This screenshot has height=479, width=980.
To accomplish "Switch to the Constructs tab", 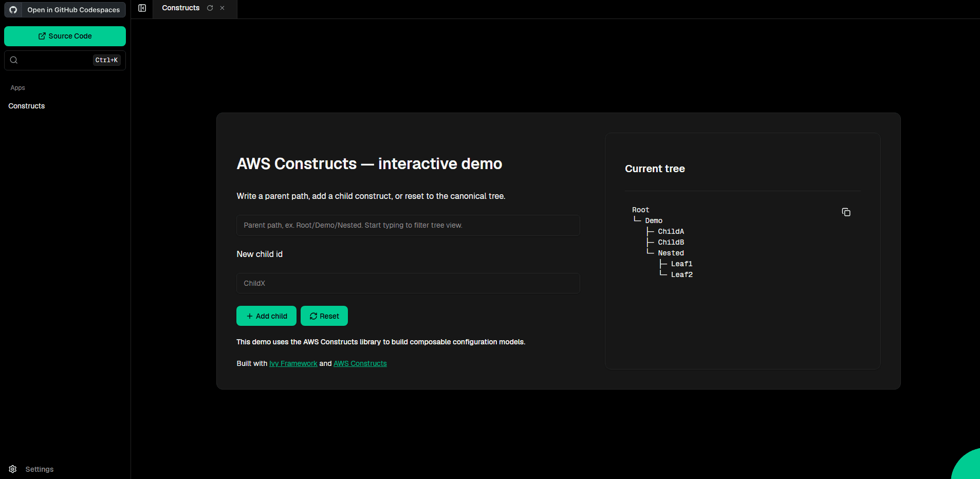I will click(x=180, y=8).
